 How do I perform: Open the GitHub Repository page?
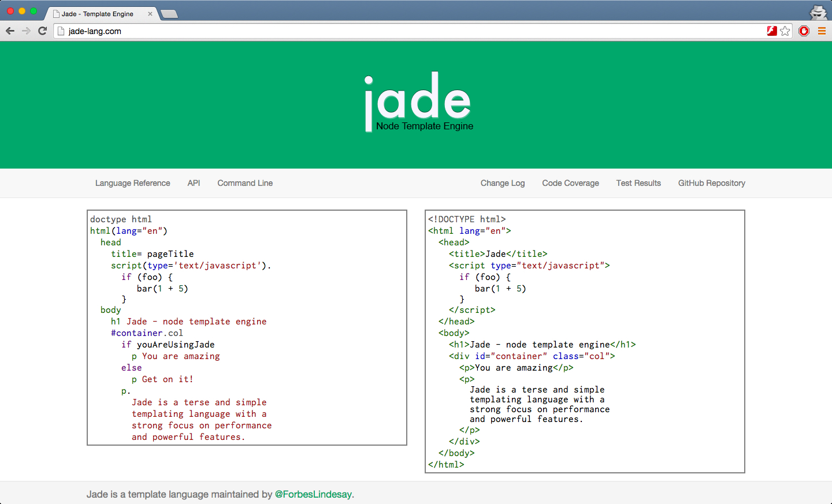[711, 183]
